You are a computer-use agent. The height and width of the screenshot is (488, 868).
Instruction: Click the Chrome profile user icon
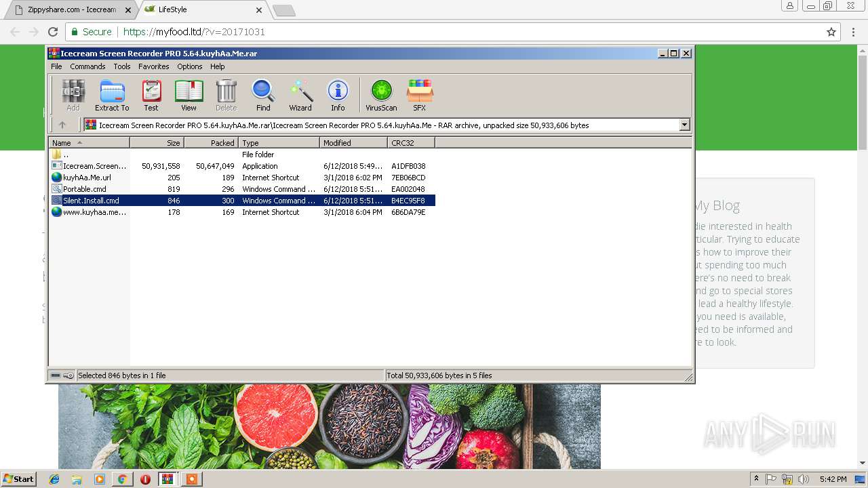tap(790, 6)
